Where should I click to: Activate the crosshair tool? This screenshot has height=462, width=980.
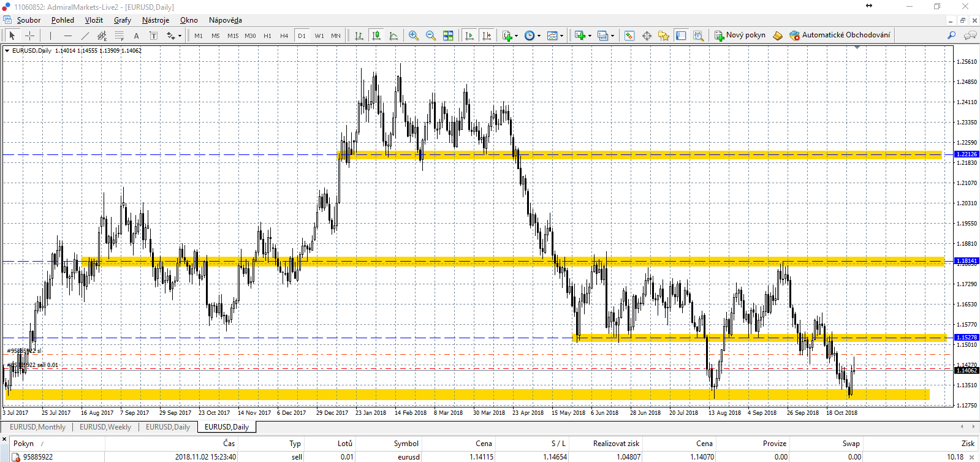[29, 36]
